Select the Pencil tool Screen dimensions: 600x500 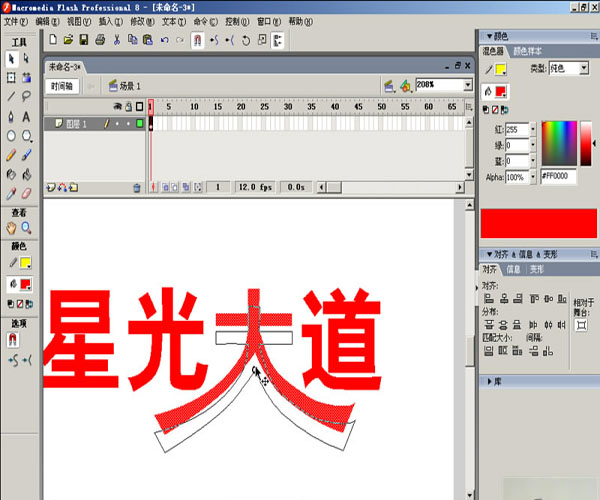pos(11,155)
